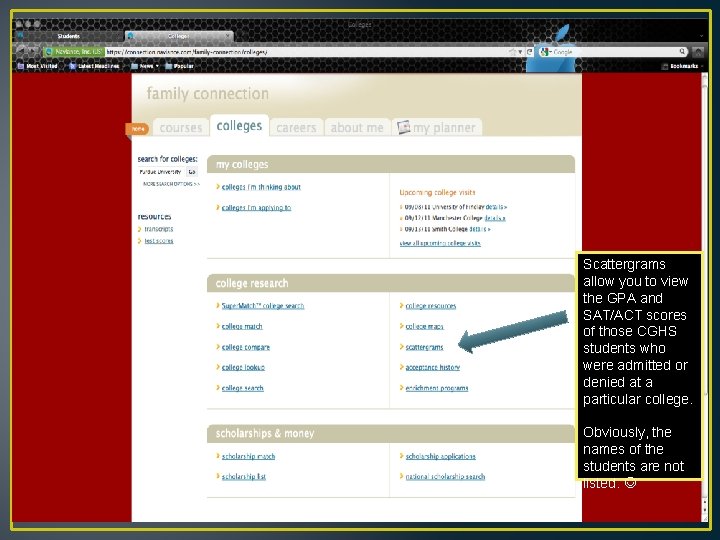Open the scholarship list link

(x=244, y=477)
